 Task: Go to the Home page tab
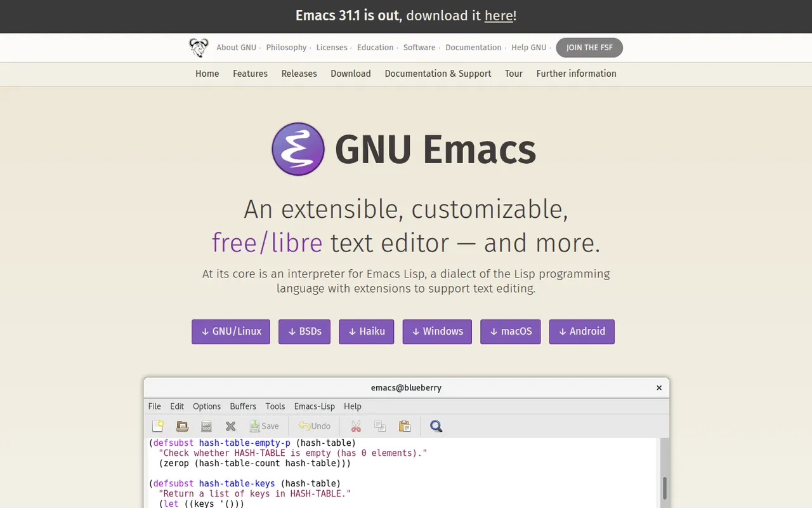[x=207, y=74]
